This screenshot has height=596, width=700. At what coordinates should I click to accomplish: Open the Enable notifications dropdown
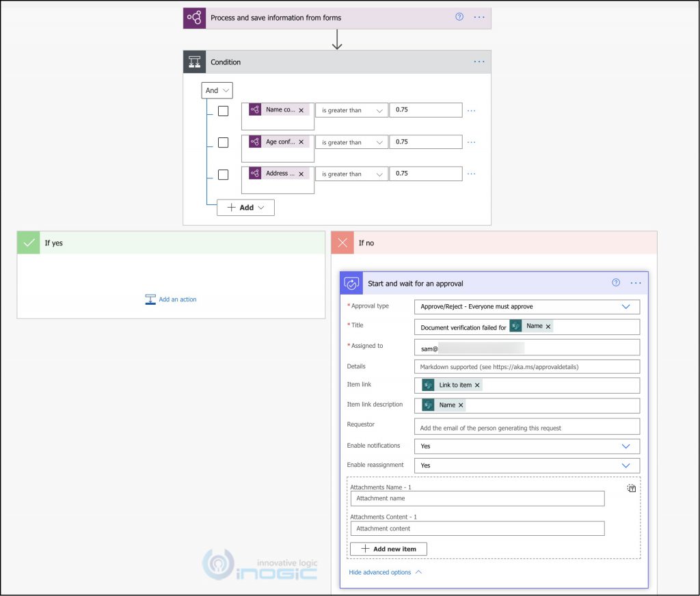625,446
